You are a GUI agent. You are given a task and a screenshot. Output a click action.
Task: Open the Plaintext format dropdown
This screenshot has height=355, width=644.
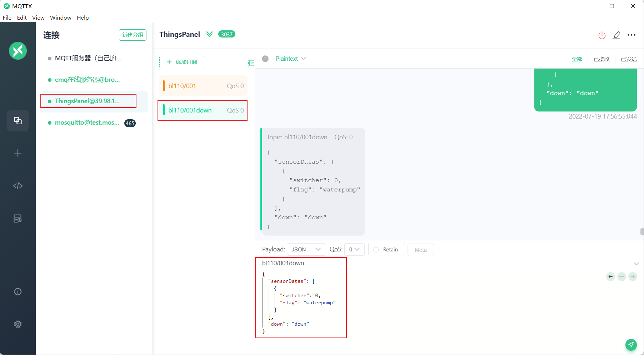[290, 59]
